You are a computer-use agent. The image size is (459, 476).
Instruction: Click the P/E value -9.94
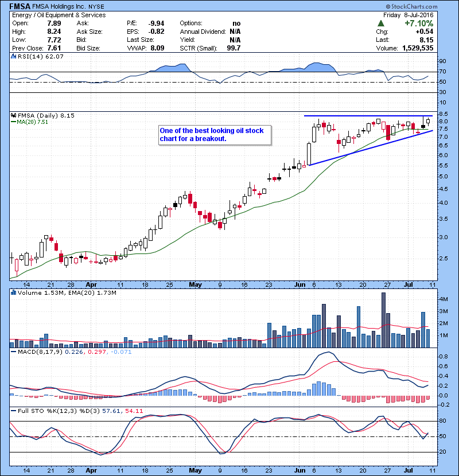[x=156, y=24]
